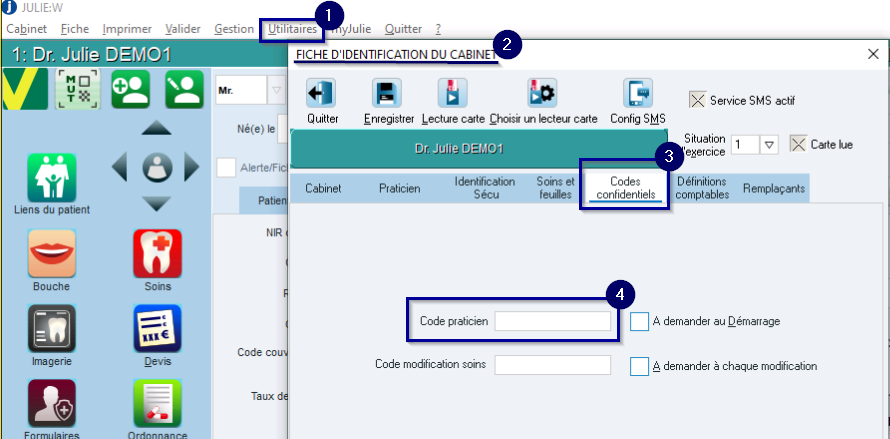The width and height of the screenshot is (890, 439).
Task: Open the Cabinet menu
Action: coord(27,28)
